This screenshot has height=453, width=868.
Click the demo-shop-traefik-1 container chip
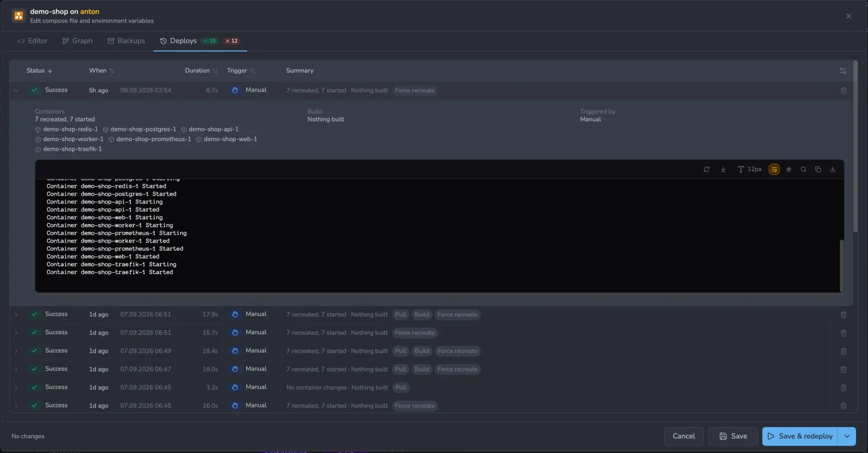pyautogui.click(x=68, y=149)
